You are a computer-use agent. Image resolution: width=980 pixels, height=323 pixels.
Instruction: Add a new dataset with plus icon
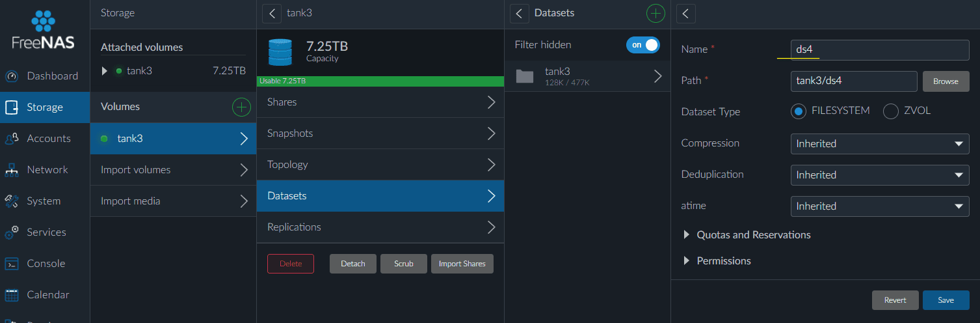(x=656, y=13)
